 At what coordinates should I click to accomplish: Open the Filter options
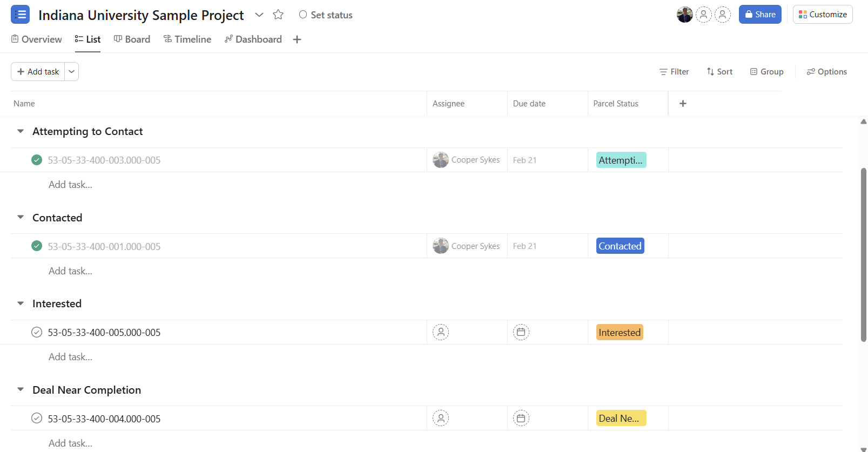[x=674, y=72]
